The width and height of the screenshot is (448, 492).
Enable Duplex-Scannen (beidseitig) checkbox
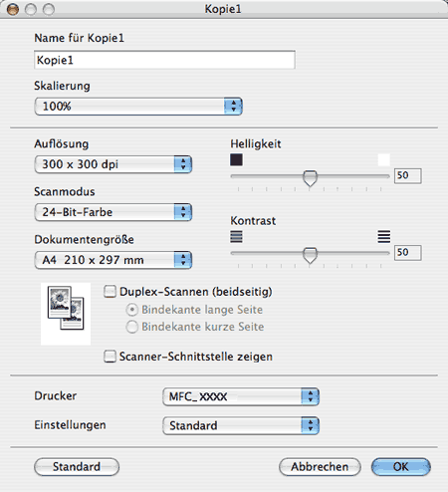click(x=110, y=292)
